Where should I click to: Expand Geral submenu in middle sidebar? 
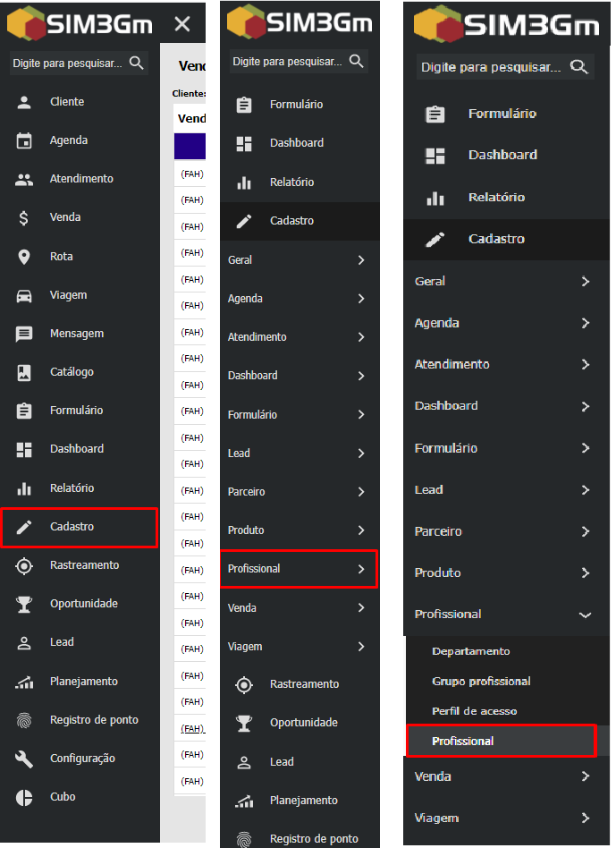click(x=300, y=260)
